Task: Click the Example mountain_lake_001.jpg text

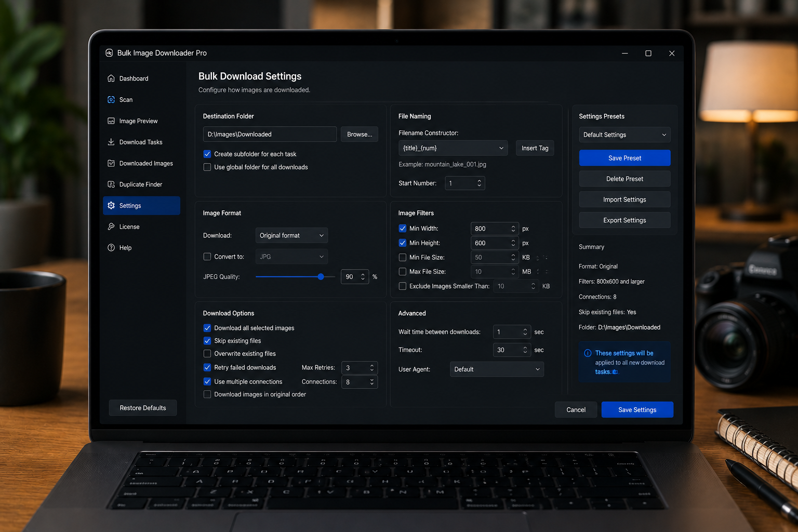Action: tap(442, 164)
